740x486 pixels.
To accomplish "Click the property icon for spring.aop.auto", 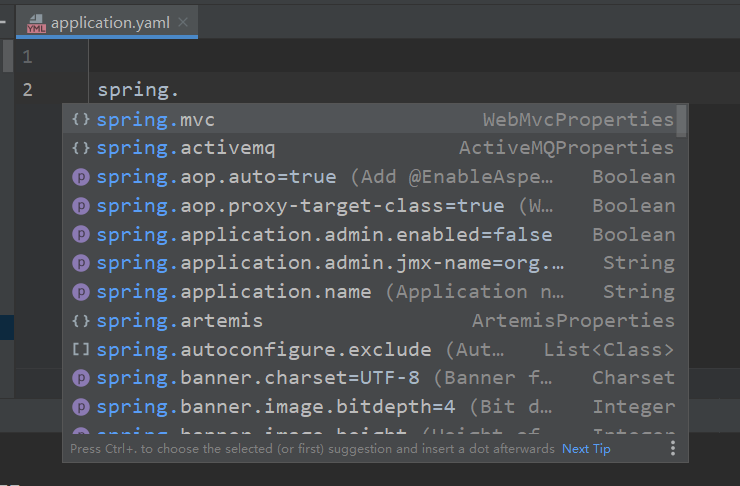I will tap(81, 177).
